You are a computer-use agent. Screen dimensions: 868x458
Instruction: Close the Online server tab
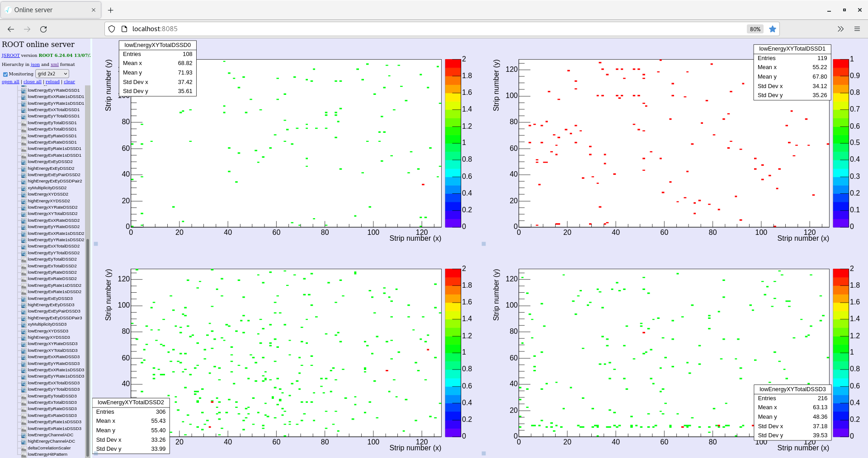(94, 10)
